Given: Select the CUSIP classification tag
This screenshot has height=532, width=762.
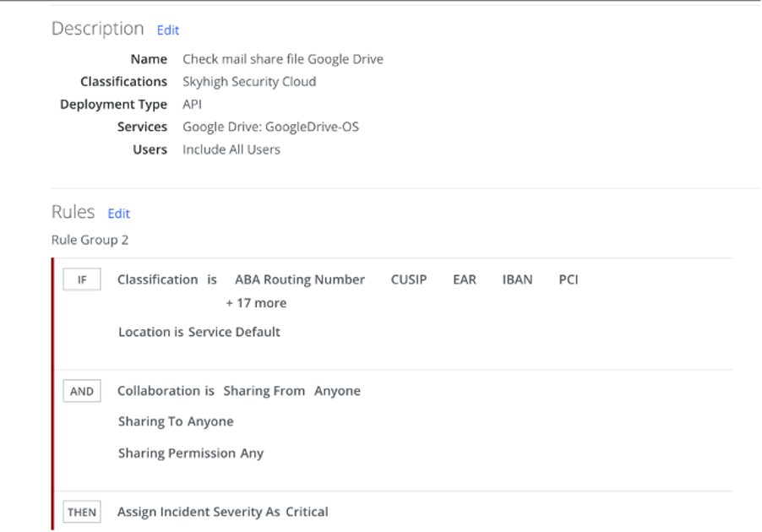Looking at the screenshot, I should point(409,280).
